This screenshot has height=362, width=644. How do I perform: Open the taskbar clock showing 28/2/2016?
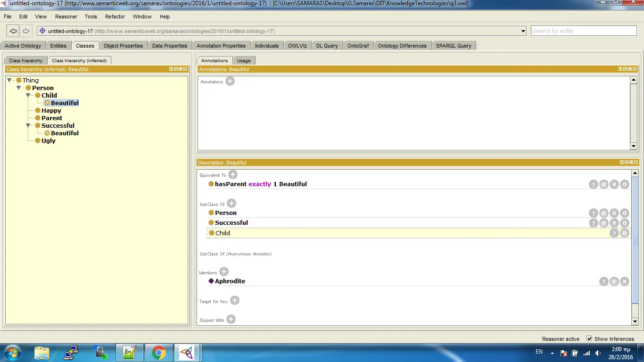coord(621,353)
